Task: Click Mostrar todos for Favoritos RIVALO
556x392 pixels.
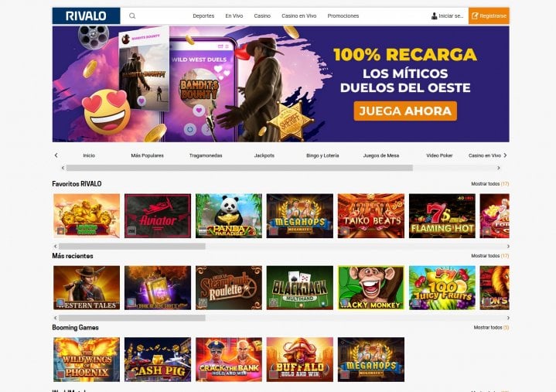Action: pyautogui.click(x=489, y=183)
